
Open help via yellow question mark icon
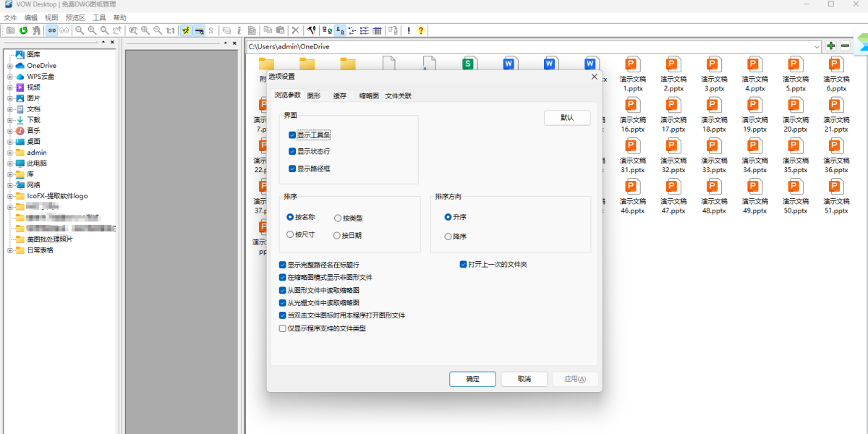[421, 30]
